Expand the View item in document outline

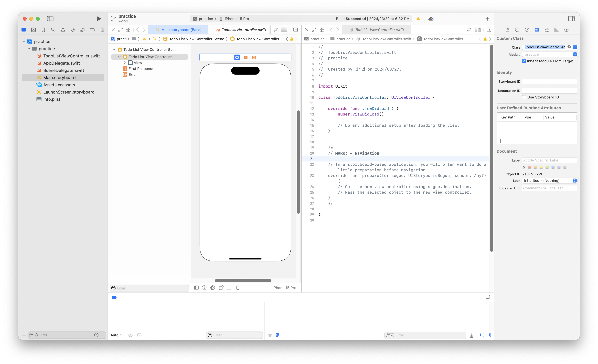[x=125, y=63]
